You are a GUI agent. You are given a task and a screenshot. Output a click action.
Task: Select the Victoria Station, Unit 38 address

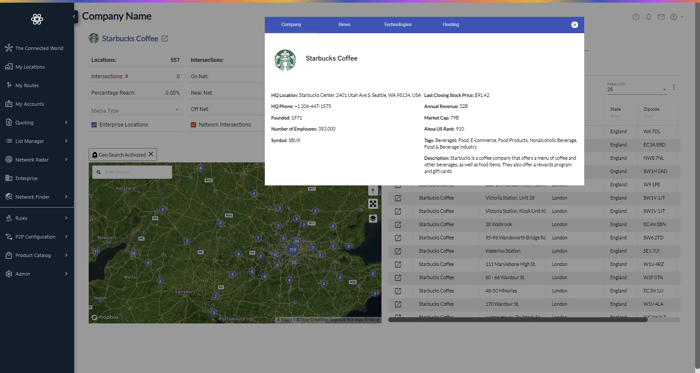(509, 198)
